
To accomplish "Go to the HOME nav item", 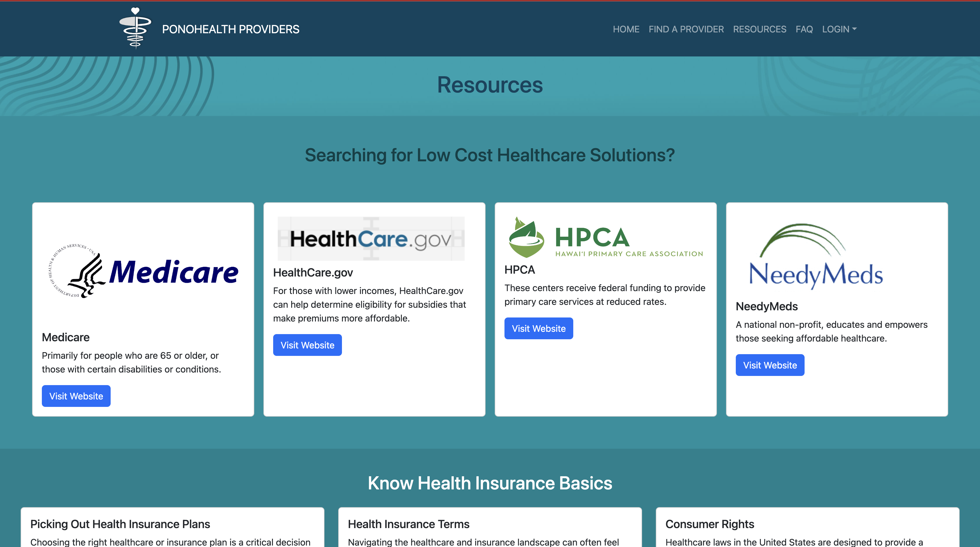I will (x=626, y=29).
